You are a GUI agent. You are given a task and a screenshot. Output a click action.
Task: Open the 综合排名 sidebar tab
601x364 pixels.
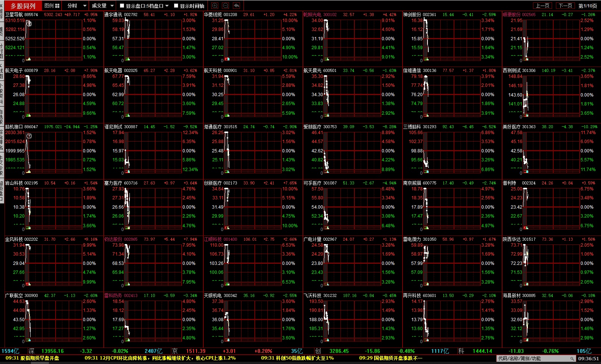pos(2,140)
